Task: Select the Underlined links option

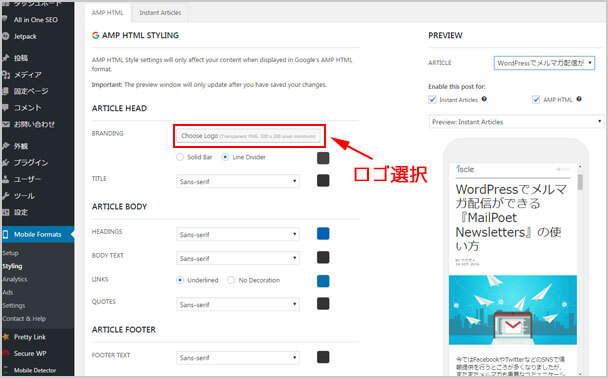Action: [180, 280]
